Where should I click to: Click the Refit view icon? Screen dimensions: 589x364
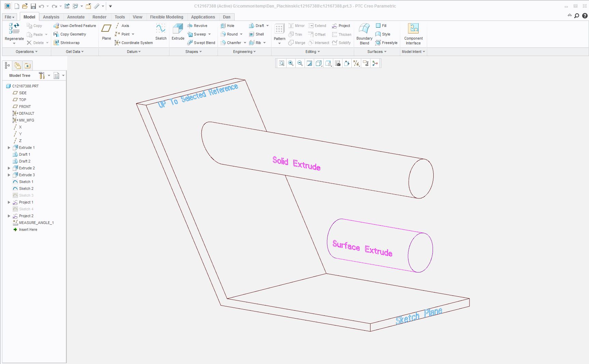click(281, 63)
